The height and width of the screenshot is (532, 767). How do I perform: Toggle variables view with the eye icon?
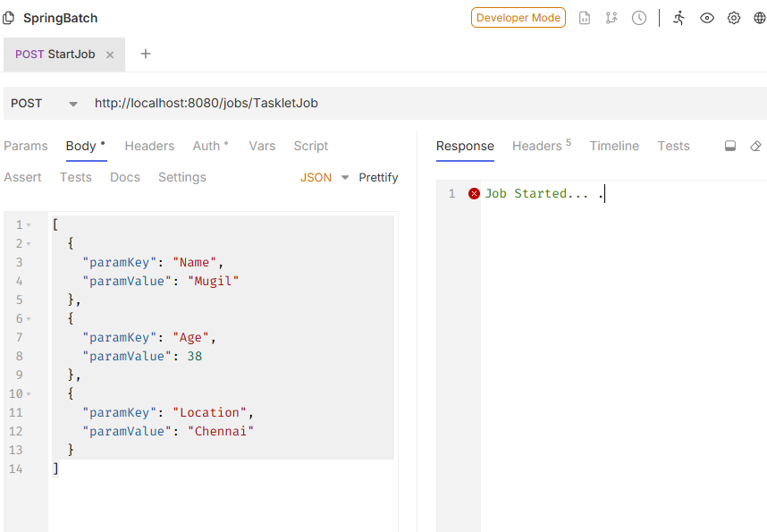707,18
